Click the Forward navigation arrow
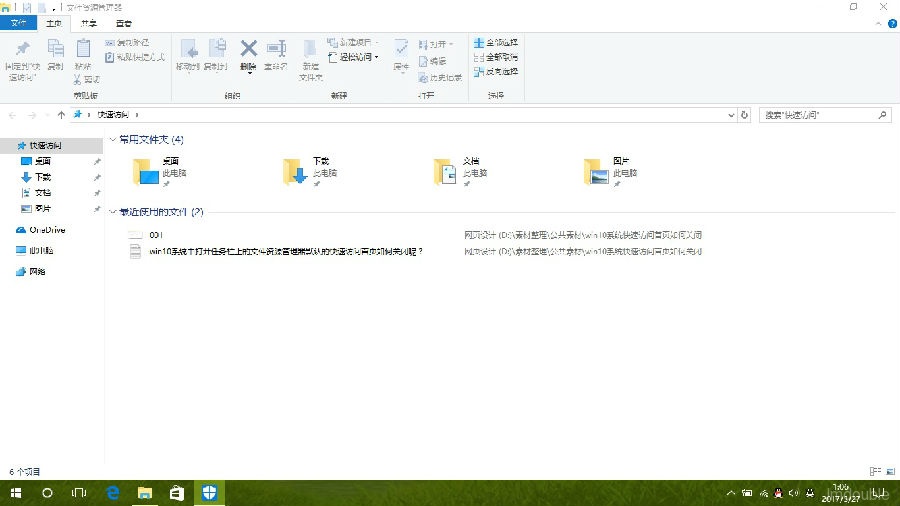Viewport: 900px width, 506px height. pyautogui.click(x=32, y=115)
